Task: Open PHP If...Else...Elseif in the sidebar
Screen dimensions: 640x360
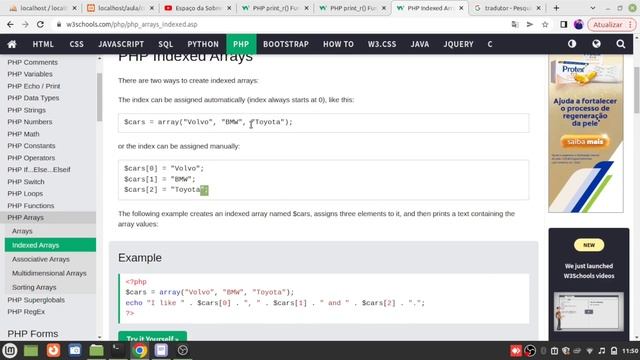Action: coord(39,169)
